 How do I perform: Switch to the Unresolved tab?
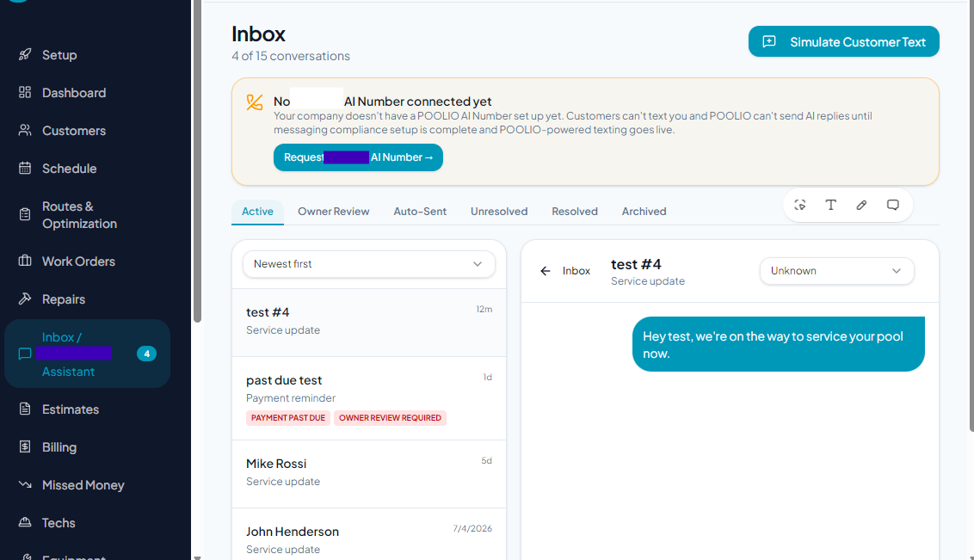click(499, 212)
